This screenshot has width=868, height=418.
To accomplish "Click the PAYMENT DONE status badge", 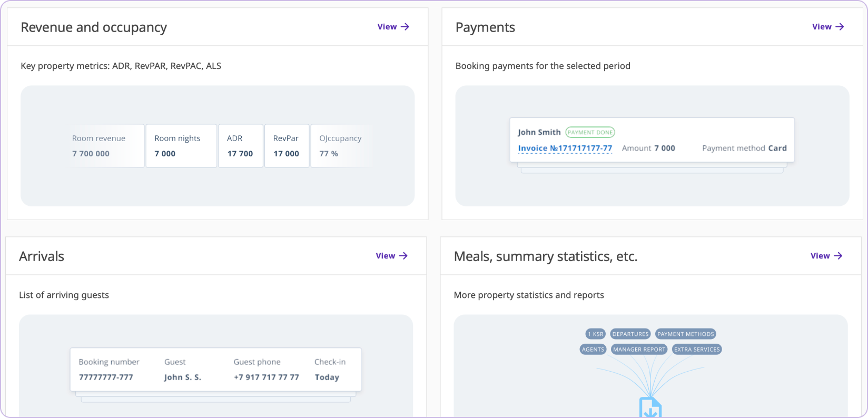I will (x=590, y=133).
